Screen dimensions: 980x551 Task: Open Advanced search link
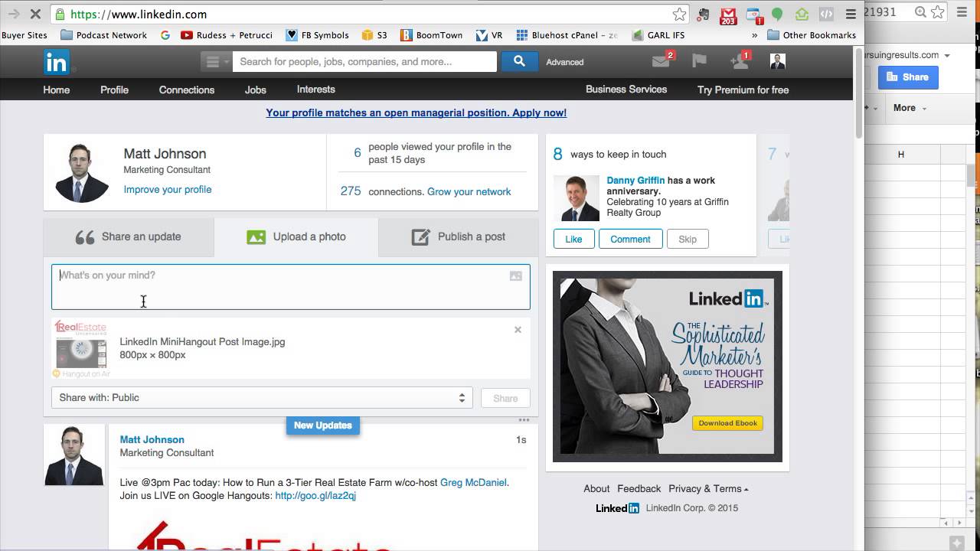coord(565,62)
